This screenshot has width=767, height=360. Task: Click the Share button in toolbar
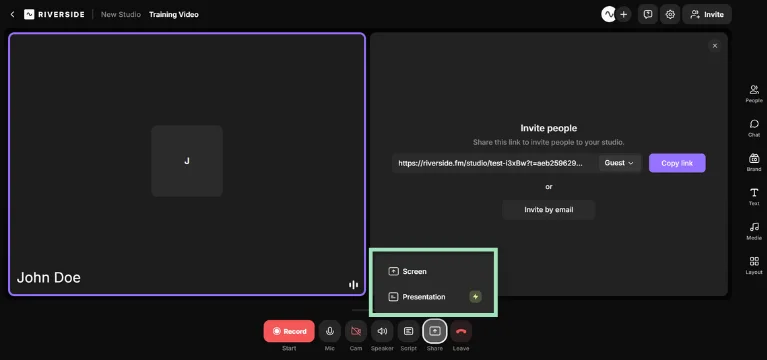(434, 331)
